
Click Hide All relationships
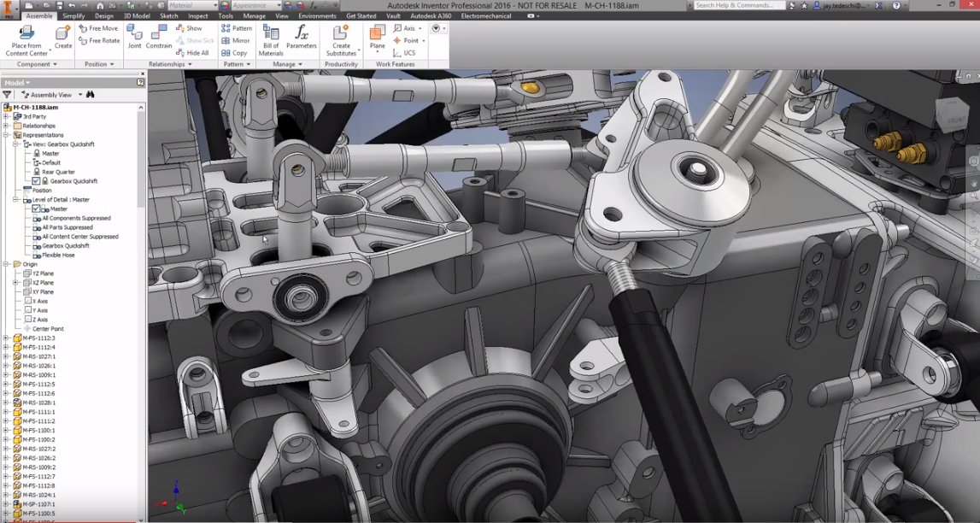click(x=192, y=53)
